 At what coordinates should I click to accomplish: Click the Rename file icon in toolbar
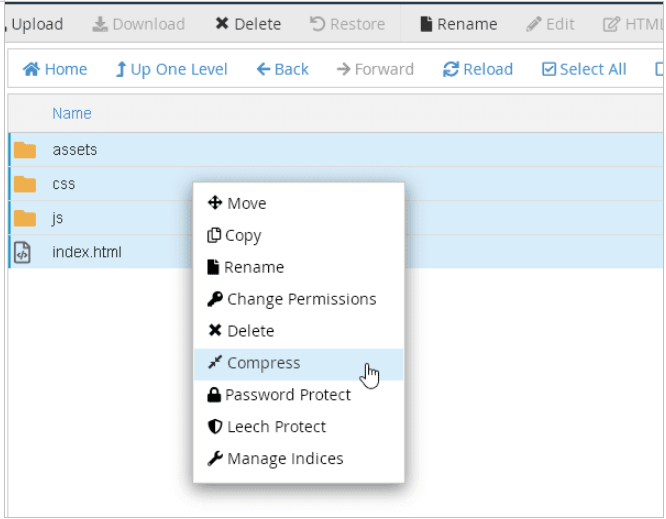pos(426,24)
